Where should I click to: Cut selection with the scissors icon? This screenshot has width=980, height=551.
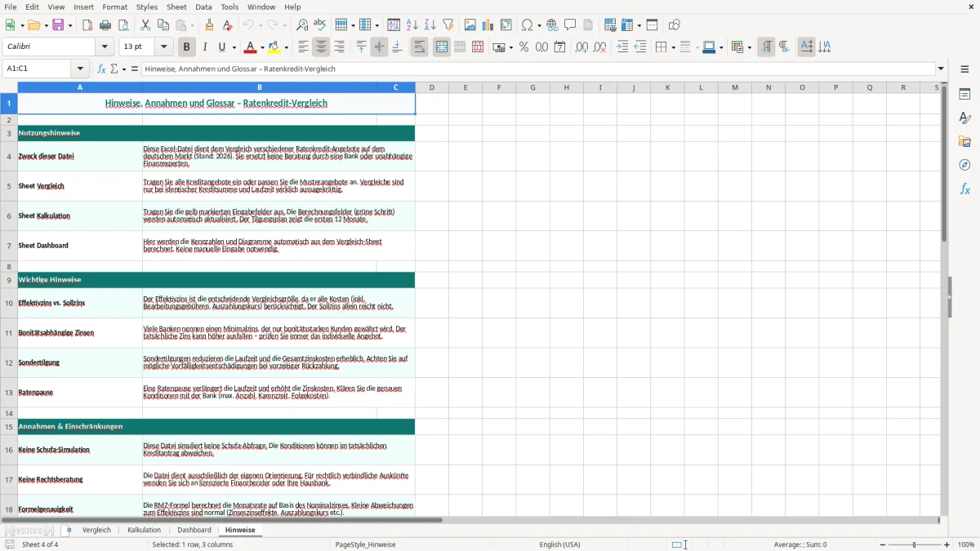coord(145,25)
